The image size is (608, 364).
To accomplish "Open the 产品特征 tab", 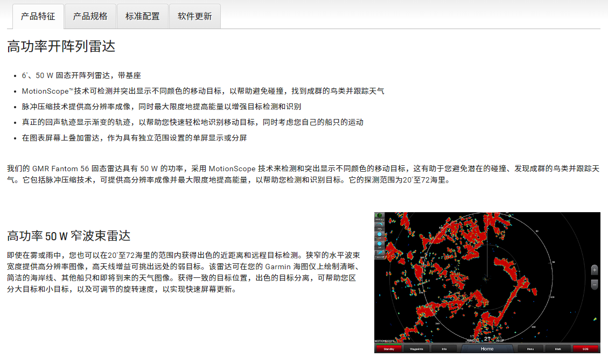I will [x=38, y=16].
